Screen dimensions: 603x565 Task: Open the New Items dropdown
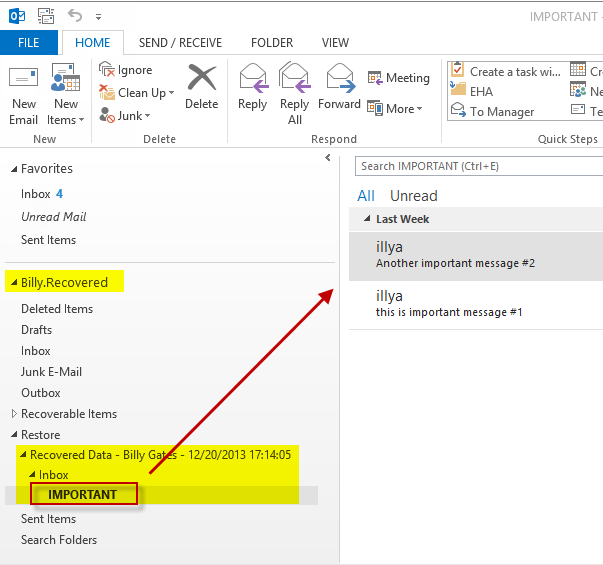tap(66, 95)
